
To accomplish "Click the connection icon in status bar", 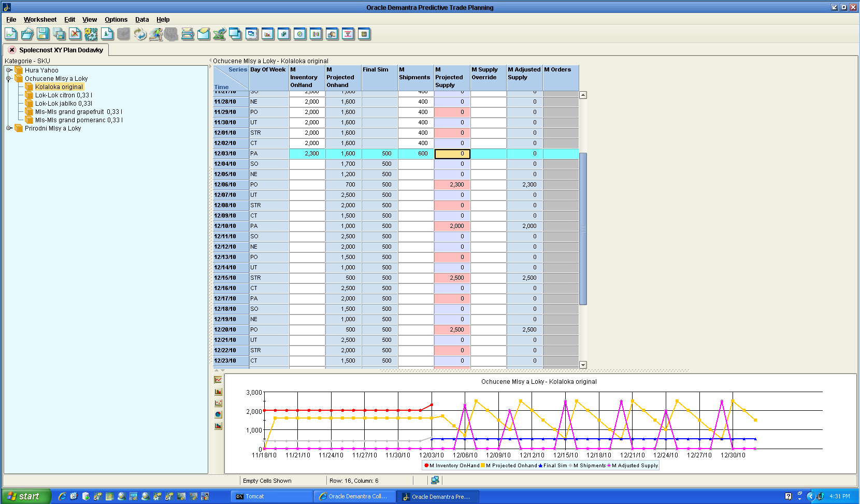I will point(435,480).
